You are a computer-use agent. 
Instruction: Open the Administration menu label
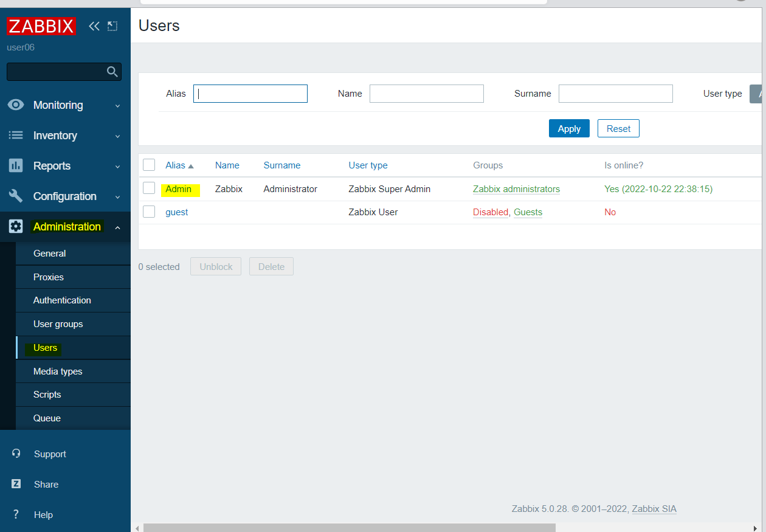(x=67, y=227)
